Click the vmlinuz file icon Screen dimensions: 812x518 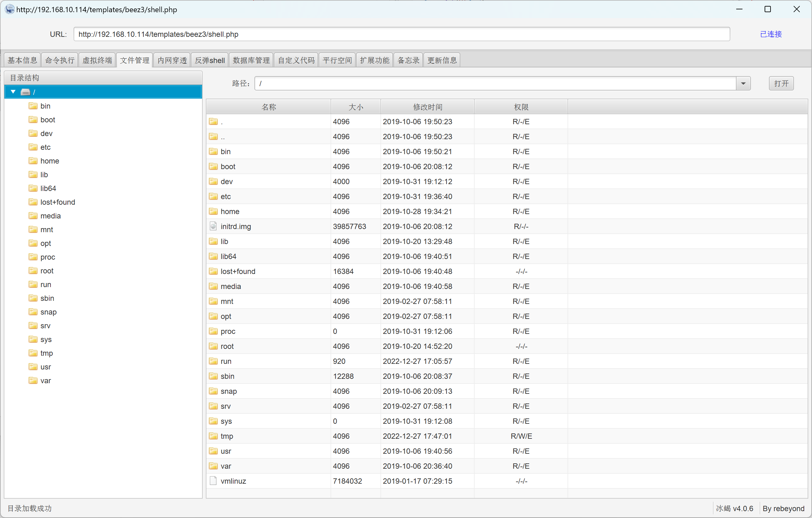pos(213,481)
